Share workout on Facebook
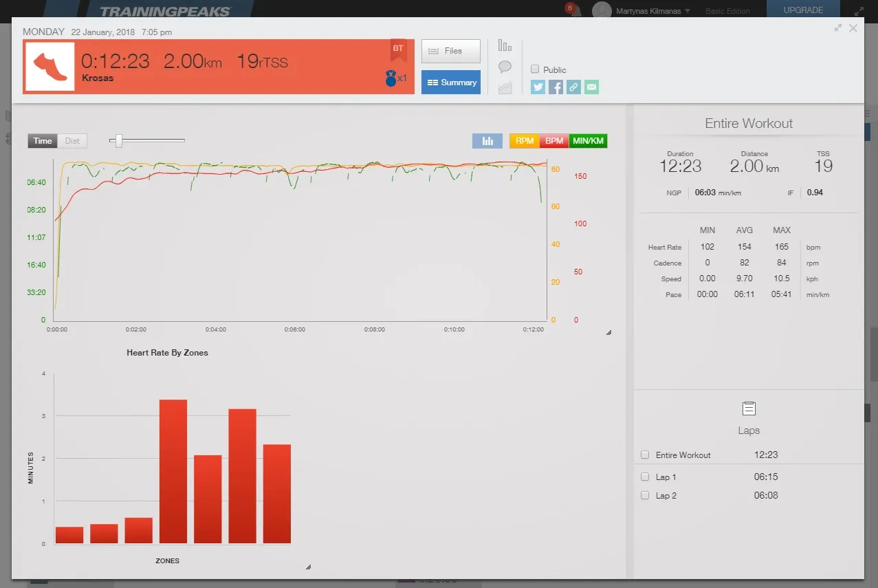Viewport: 878px width, 588px height. click(556, 87)
